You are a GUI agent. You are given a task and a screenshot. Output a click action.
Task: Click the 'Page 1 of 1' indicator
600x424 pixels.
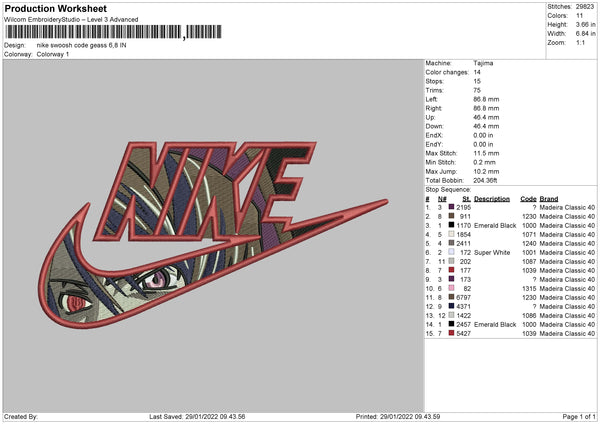click(579, 417)
